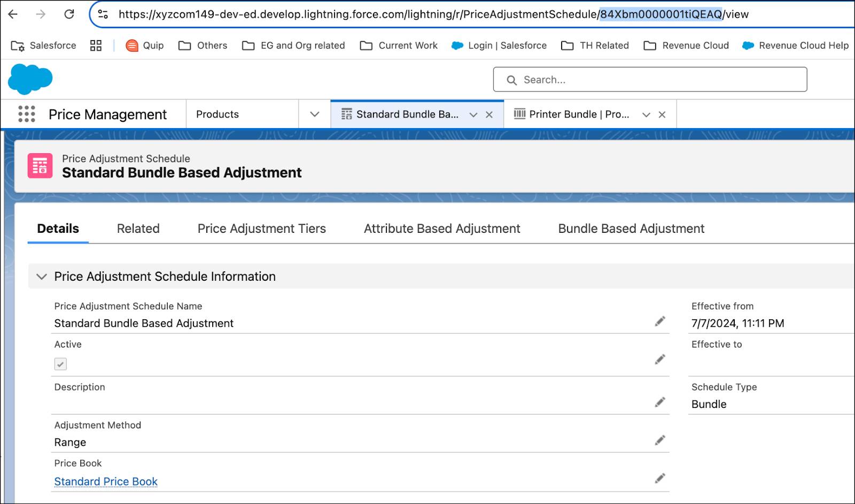Click the global Search field

pyautogui.click(x=650, y=80)
